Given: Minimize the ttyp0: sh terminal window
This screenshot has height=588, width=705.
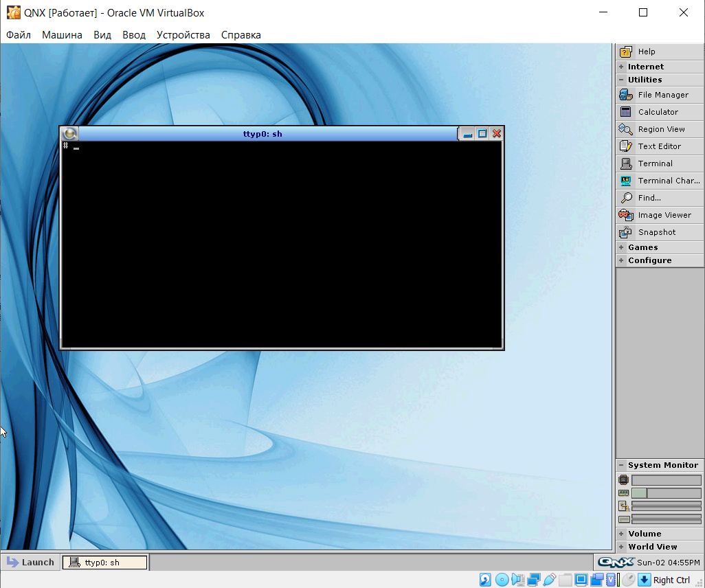Looking at the screenshot, I should tap(468, 133).
